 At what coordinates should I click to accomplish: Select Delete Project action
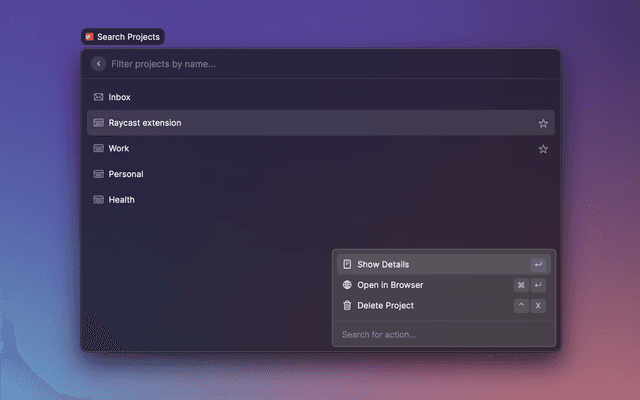(420, 305)
